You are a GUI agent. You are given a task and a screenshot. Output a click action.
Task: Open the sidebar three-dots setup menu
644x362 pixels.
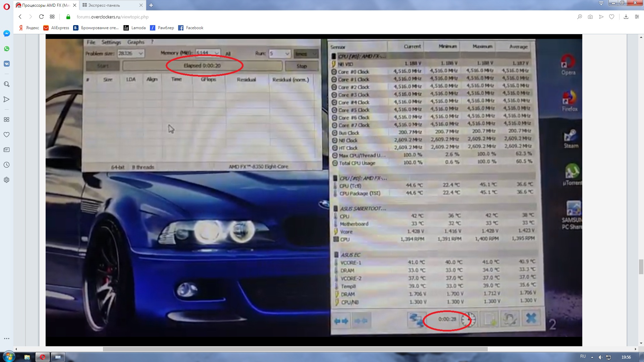pyautogui.click(x=6, y=339)
